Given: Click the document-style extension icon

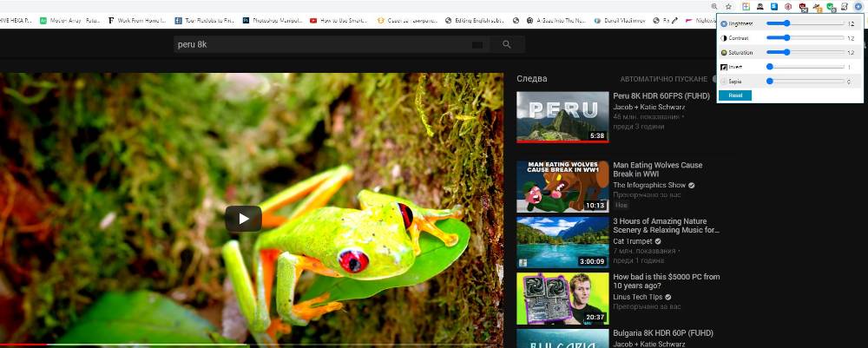Looking at the screenshot, I should tap(845, 7).
